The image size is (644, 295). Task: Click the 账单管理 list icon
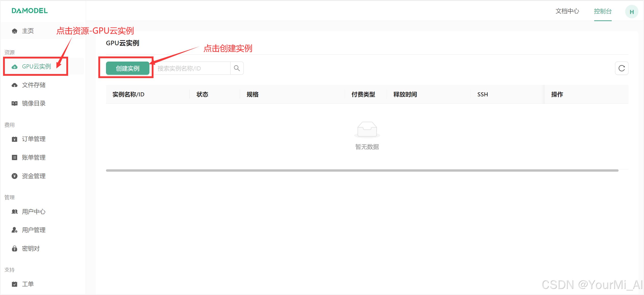click(14, 157)
